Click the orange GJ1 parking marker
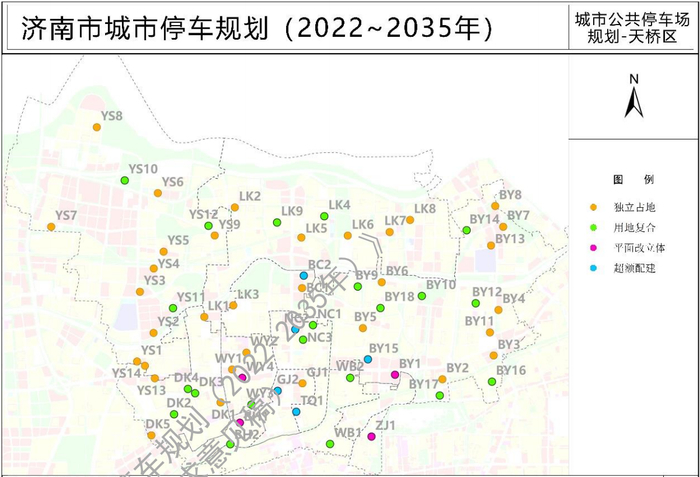The image size is (700, 477). (303, 383)
